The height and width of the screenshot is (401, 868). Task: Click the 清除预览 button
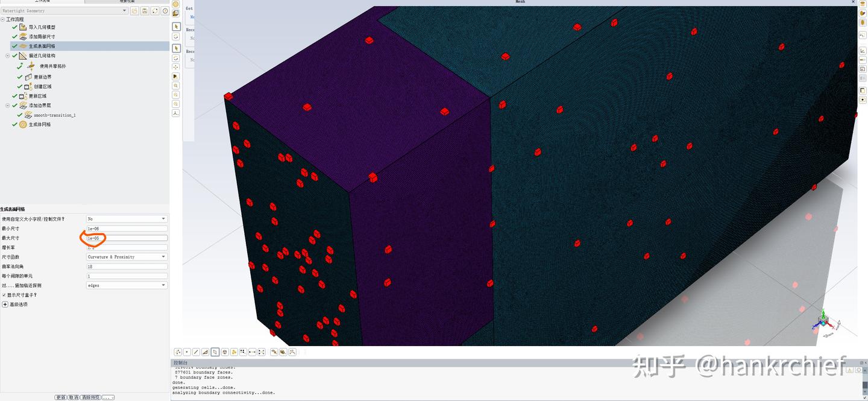(90, 397)
